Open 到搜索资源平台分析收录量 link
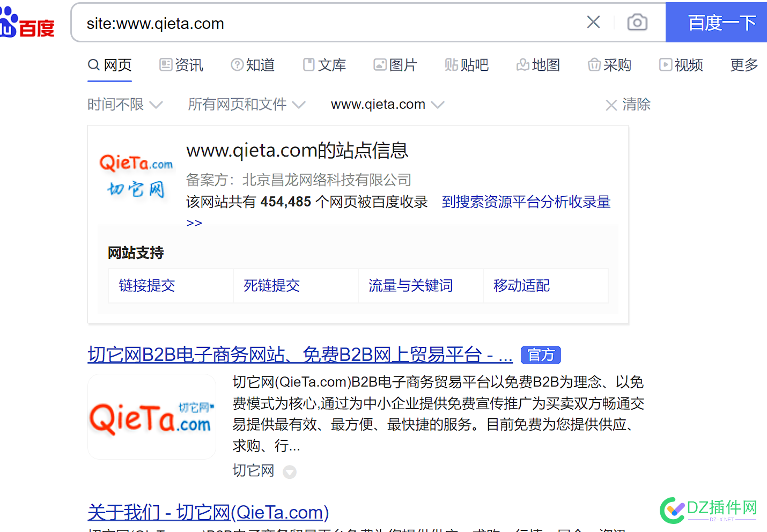Image resolution: width=767 pixels, height=532 pixels. click(x=526, y=202)
